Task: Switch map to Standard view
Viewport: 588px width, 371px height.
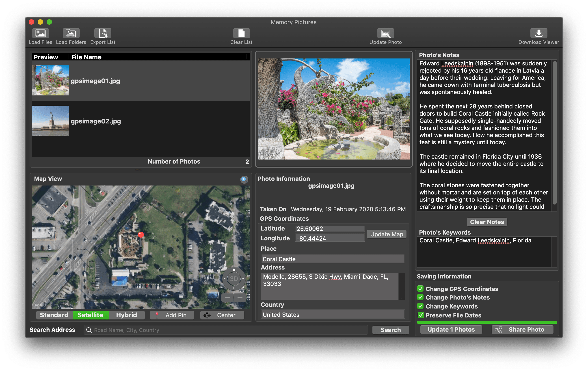Action: tap(54, 315)
